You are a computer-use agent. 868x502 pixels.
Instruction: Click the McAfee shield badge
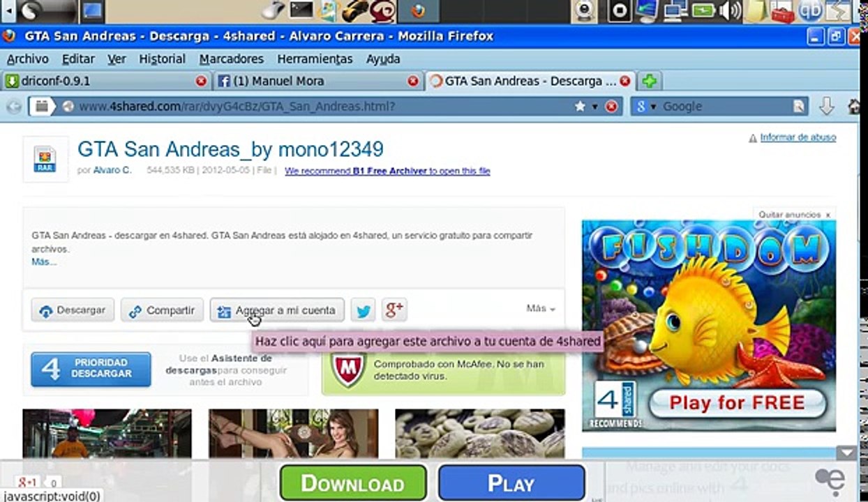[348, 369]
